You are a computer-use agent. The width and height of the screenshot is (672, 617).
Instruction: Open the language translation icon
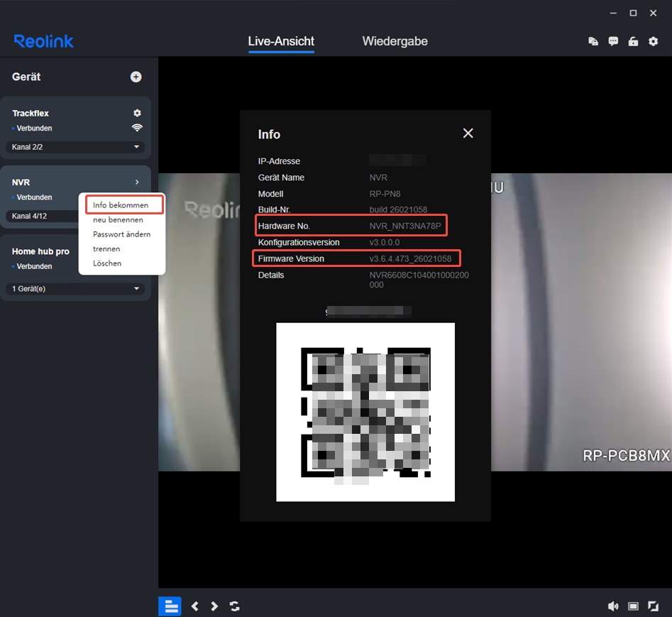[x=593, y=41]
